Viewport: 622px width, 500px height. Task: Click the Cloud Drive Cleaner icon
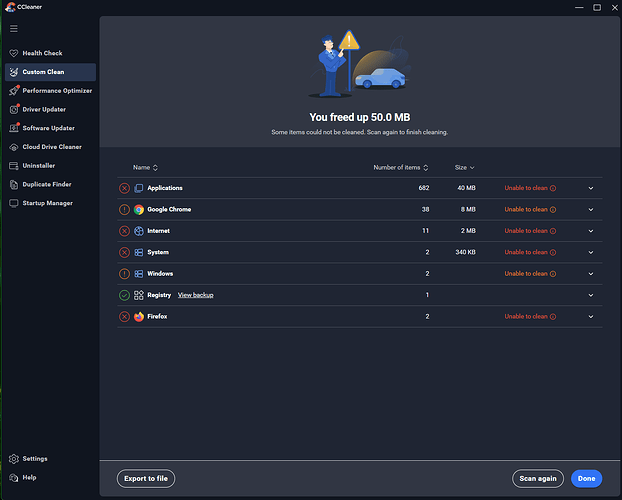14,147
